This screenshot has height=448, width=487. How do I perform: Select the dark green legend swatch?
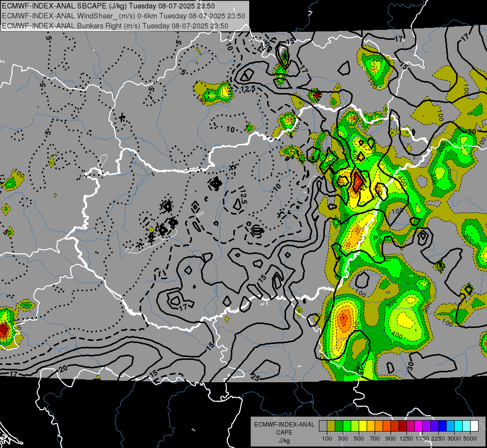[339, 426]
